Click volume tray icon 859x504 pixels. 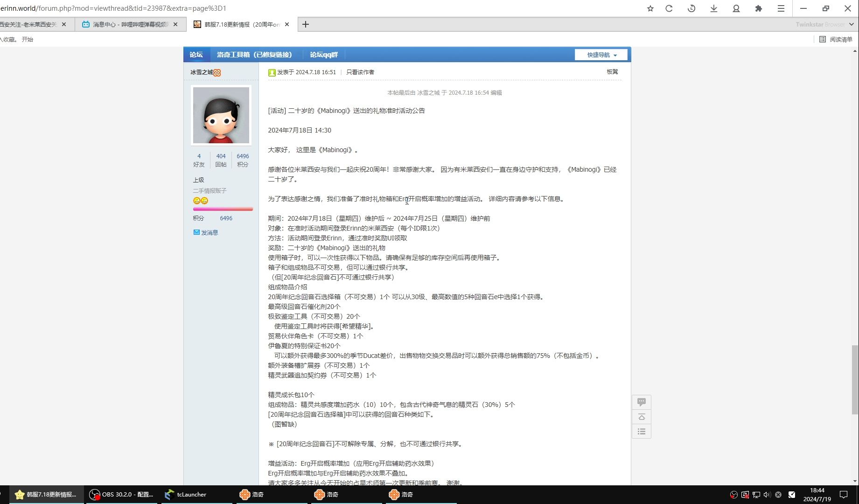(767, 495)
